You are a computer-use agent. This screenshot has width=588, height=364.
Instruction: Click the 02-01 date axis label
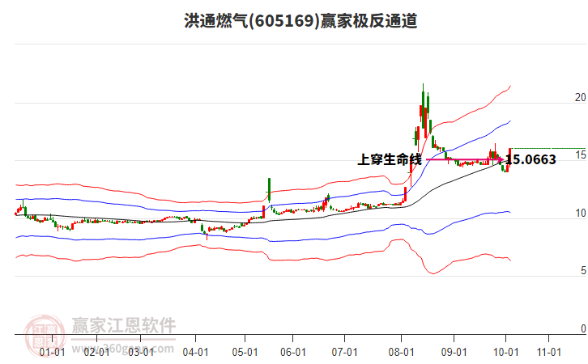(x=96, y=352)
